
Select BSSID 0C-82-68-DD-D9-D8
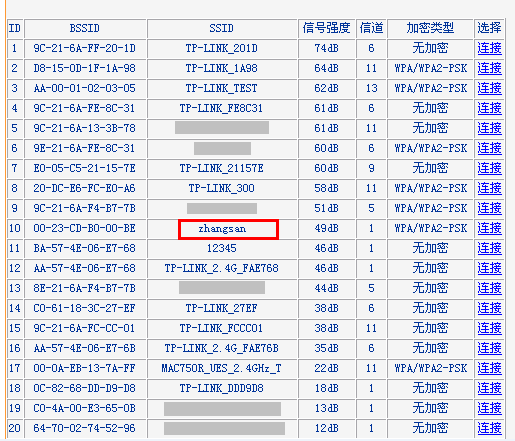[85, 388]
